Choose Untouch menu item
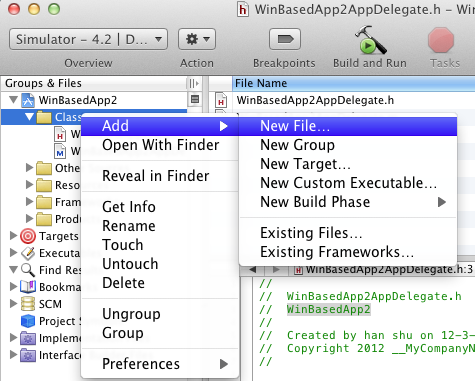 click(160, 264)
